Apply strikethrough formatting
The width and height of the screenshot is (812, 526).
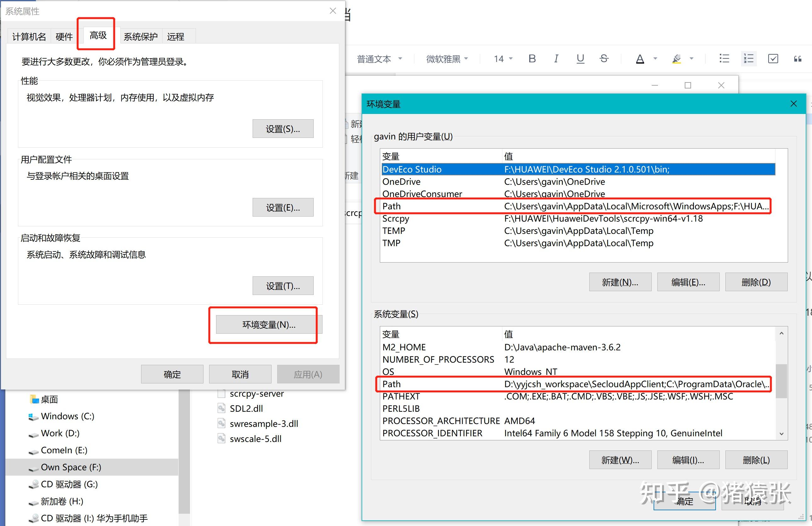(x=604, y=58)
